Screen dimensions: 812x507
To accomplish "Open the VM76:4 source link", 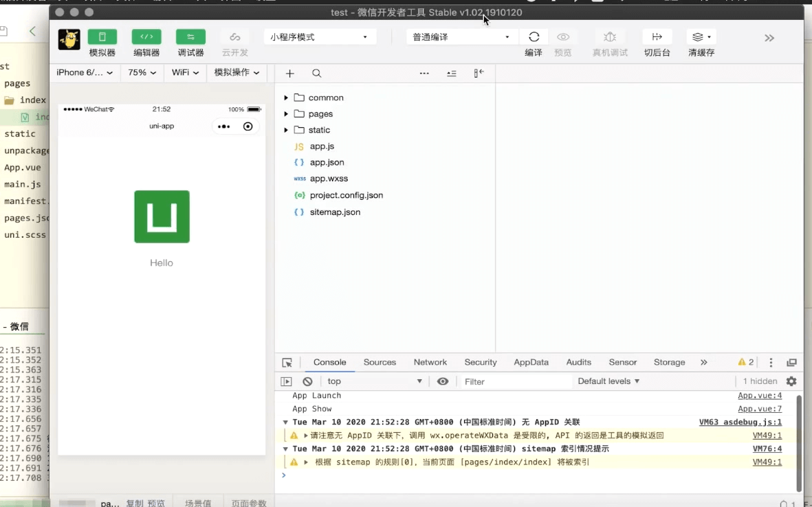I will [x=767, y=449].
